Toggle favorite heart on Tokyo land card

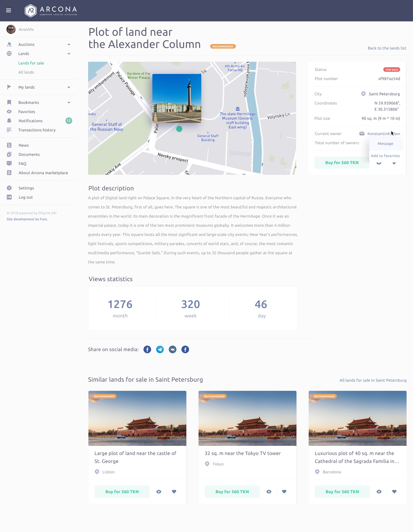(284, 492)
